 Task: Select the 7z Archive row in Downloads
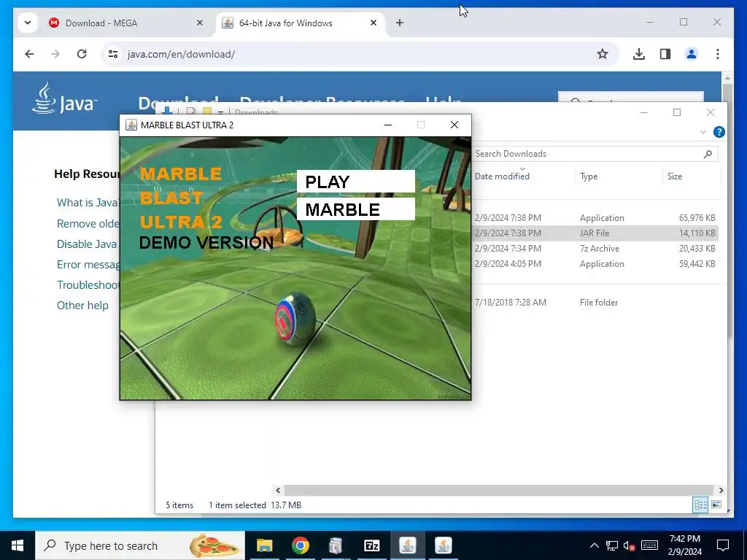click(x=595, y=249)
